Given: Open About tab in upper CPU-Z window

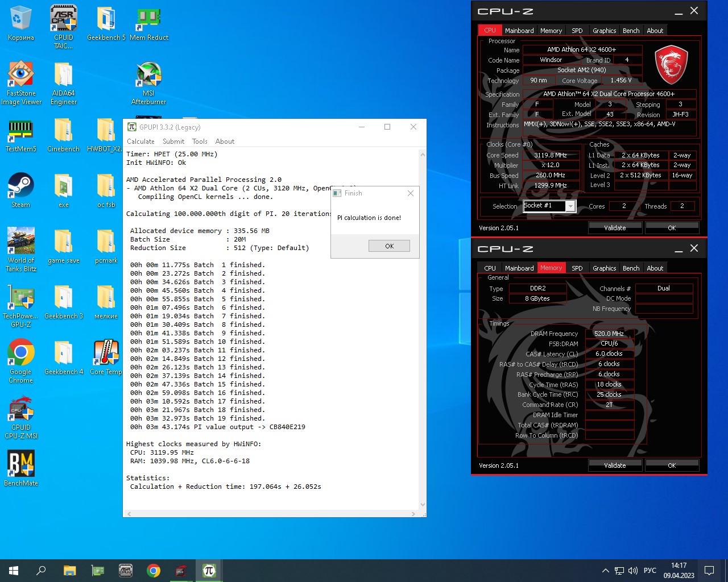Looking at the screenshot, I should click(655, 31).
